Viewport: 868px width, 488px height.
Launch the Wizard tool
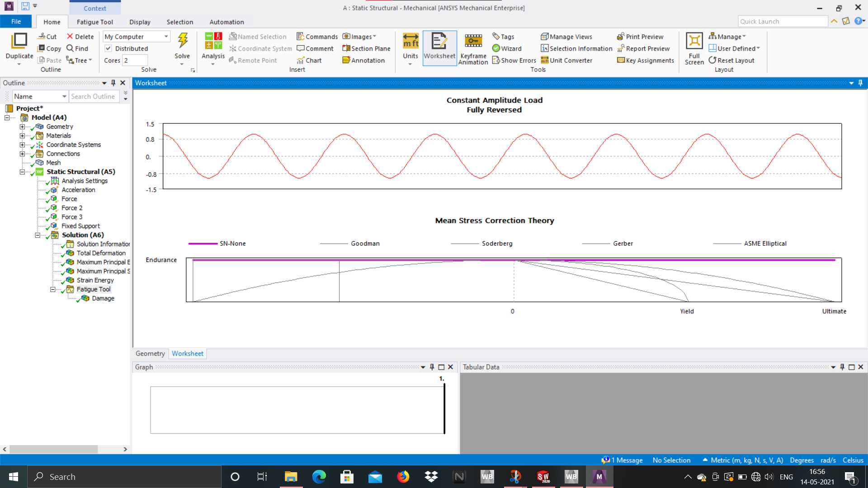click(x=507, y=48)
